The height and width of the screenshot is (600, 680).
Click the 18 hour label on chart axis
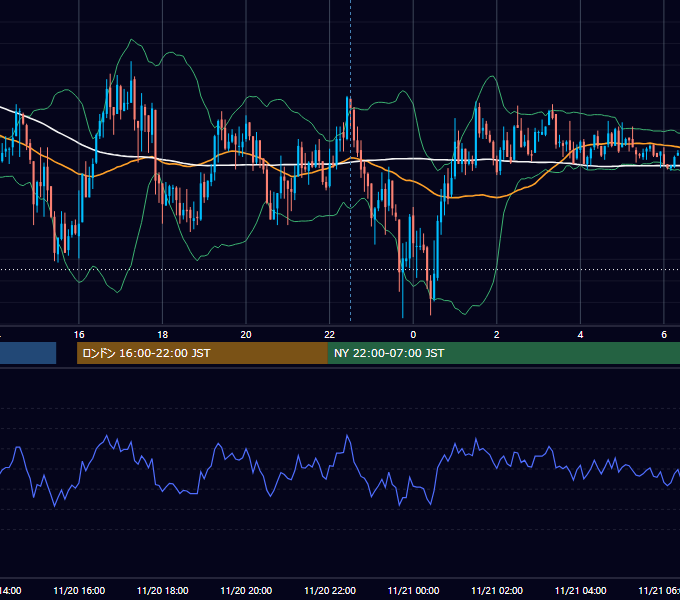pyautogui.click(x=163, y=334)
